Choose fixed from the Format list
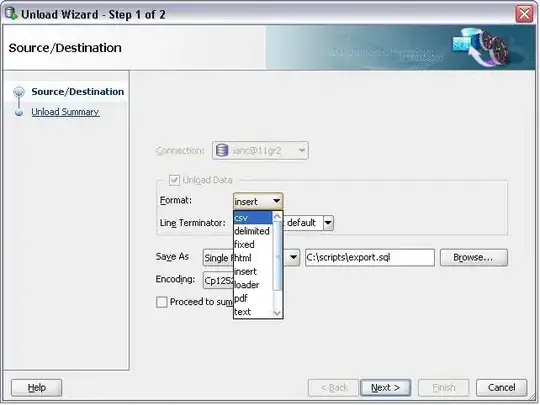The height and width of the screenshot is (405, 540). [253, 245]
